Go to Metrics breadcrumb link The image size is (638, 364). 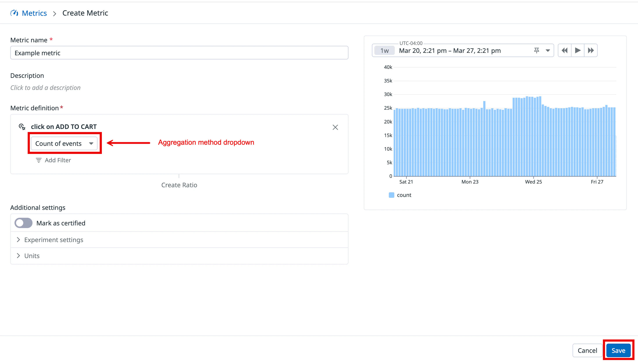click(34, 13)
